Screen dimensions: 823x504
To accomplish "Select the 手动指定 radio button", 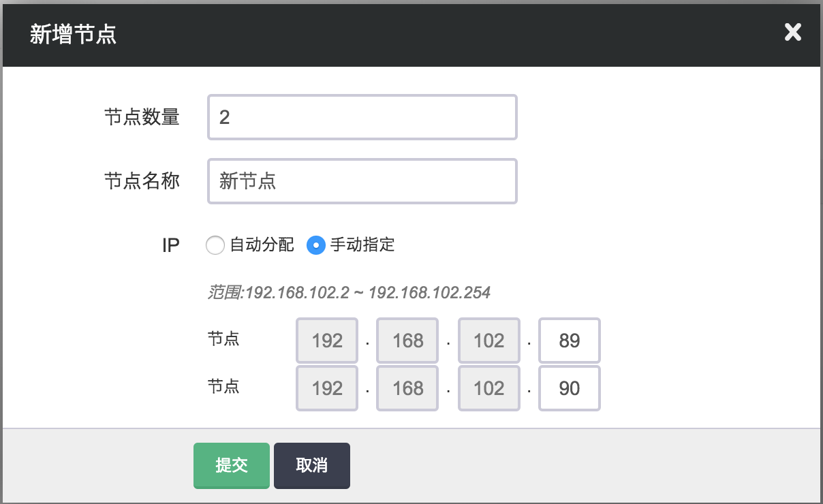I will tap(316, 245).
